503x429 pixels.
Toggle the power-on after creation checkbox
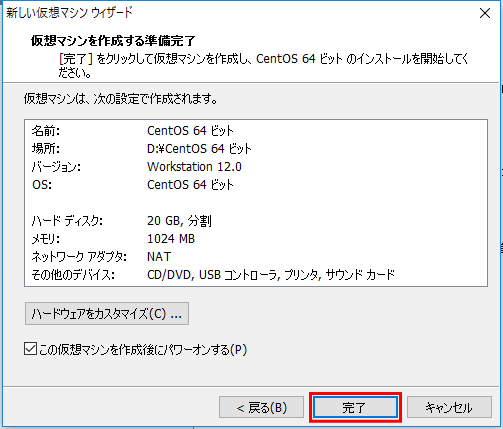coord(30,349)
